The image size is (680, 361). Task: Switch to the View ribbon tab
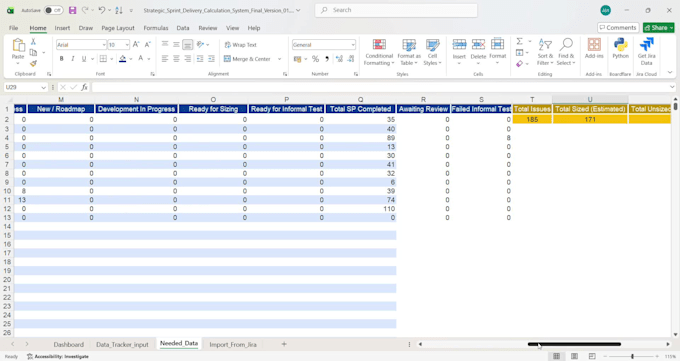[232, 28]
